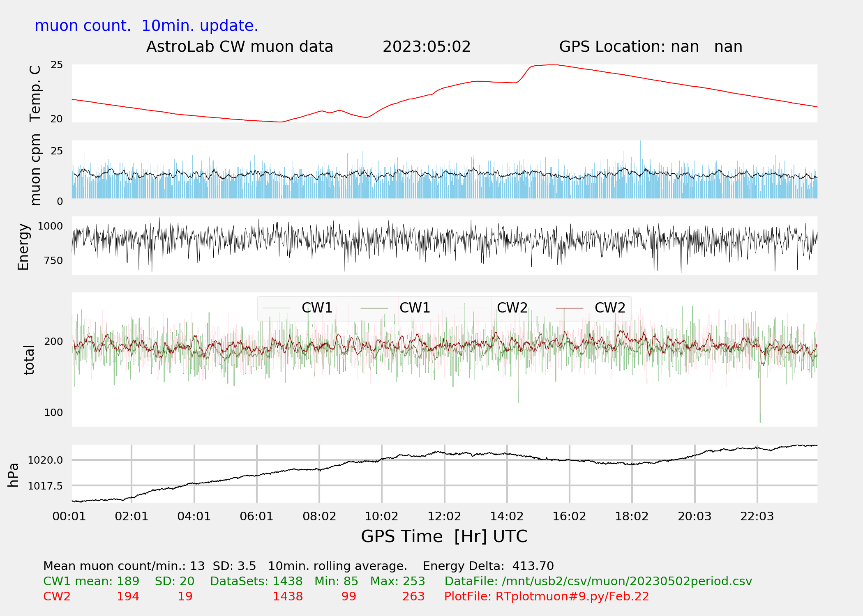Click the 'Energy' axis label
Viewport: 863px width, 616px height.
[x=23, y=246]
